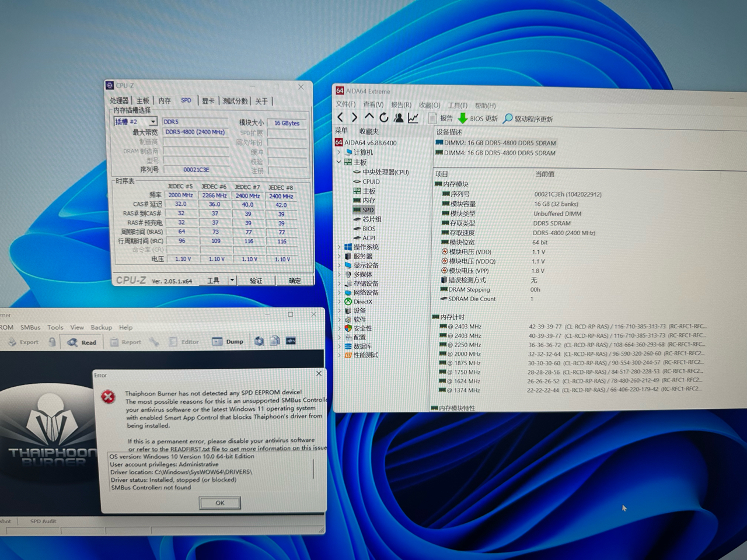The height and width of the screenshot is (560, 747).
Task: Click the refresh icon in AIDA64 toolbar
Action: point(383,117)
